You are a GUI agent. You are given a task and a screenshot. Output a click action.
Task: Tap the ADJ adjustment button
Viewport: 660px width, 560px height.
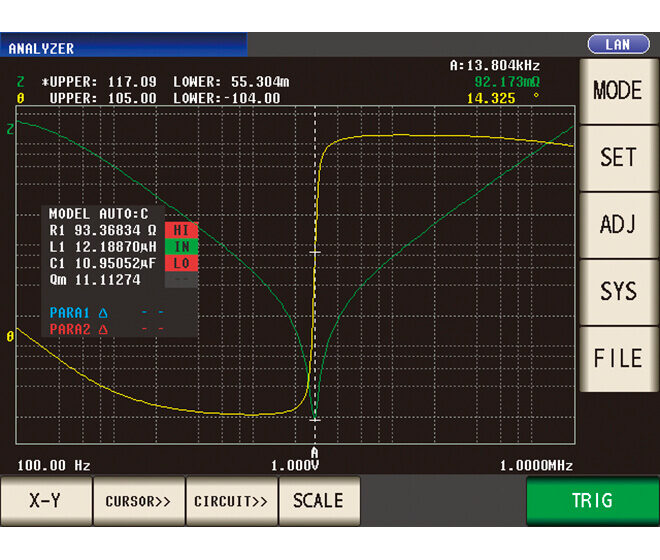click(x=618, y=225)
